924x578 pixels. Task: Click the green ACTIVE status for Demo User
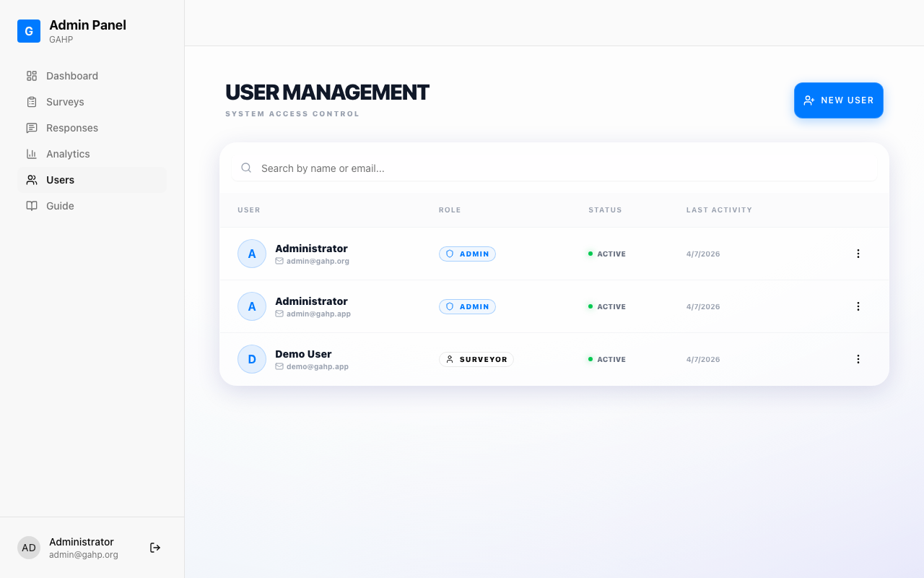[607, 359]
